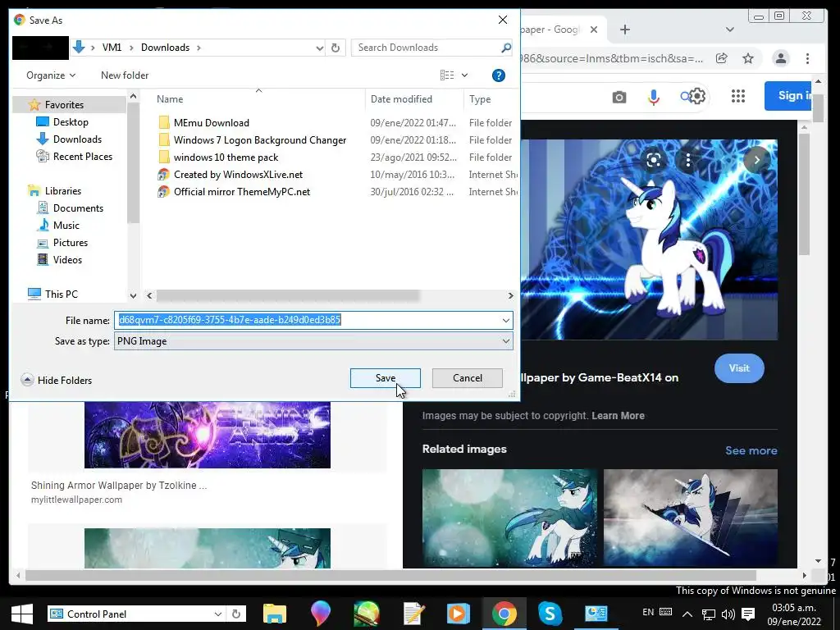Expand the File name dropdown arrow
This screenshot has width=840, height=630.
(x=505, y=321)
